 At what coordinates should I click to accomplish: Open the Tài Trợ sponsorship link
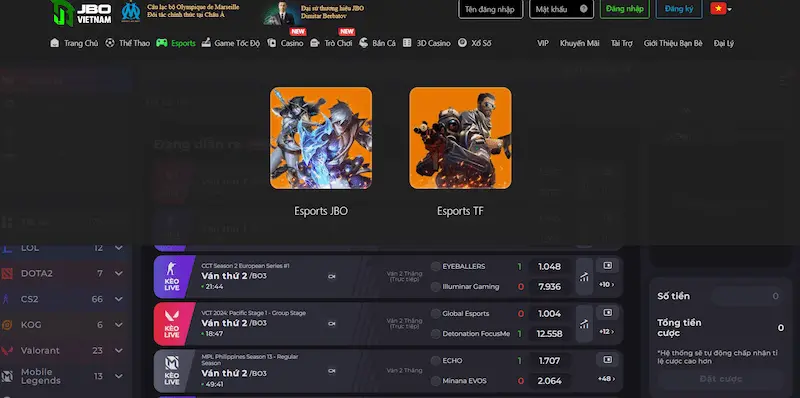tap(621, 43)
